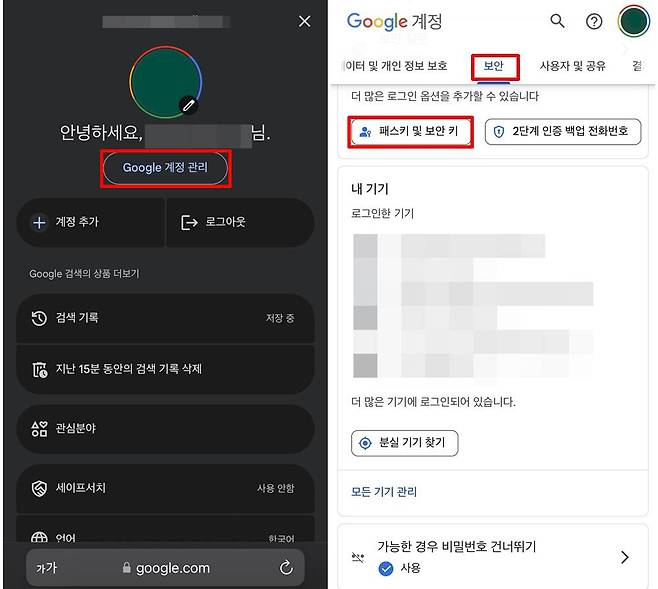Viewport: 658px width, 589px height.
Task: Tap the google.com address field
Action: tap(165, 568)
